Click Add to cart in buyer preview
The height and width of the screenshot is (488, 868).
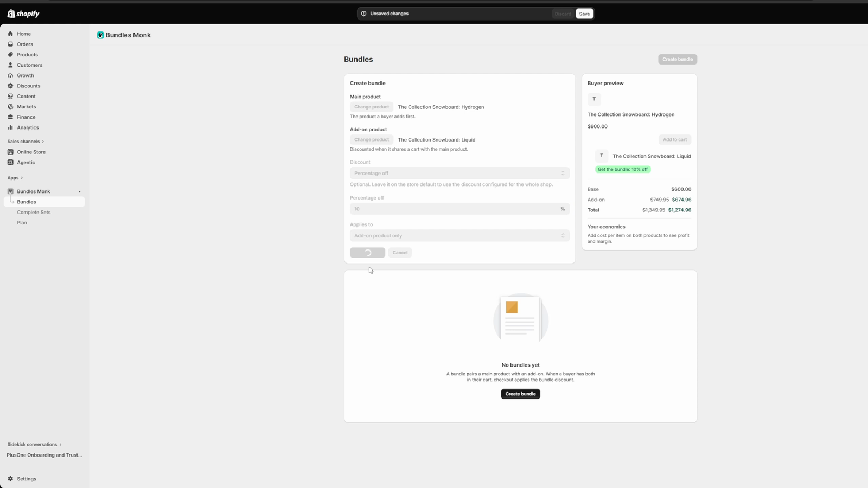click(x=675, y=139)
